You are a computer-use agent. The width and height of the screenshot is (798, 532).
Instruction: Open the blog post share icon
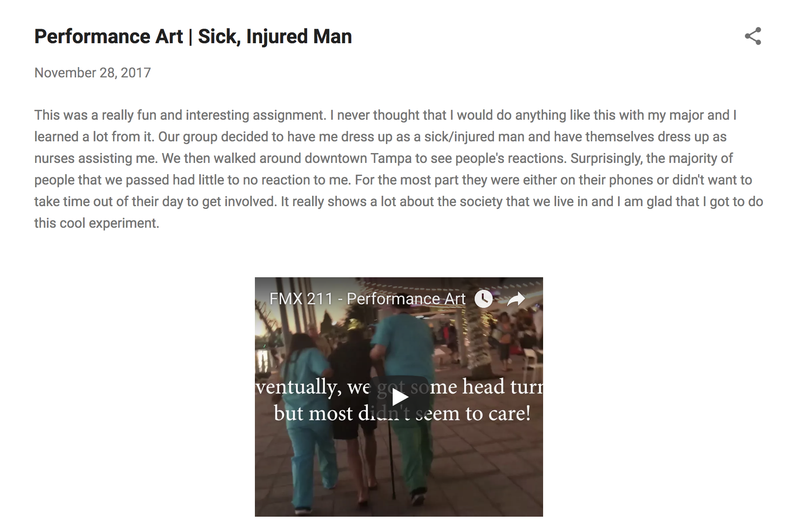[x=753, y=36]
